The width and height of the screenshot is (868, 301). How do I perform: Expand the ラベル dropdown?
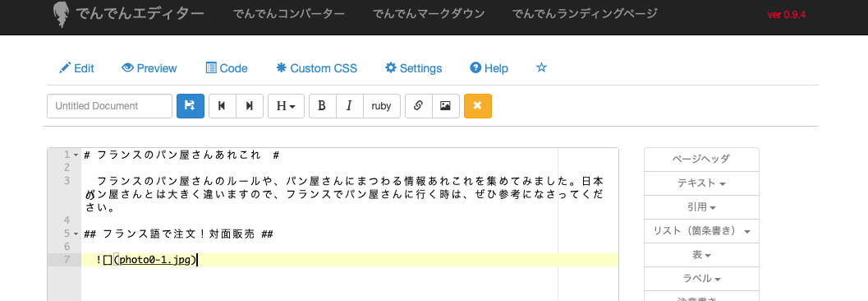point(701,278)
